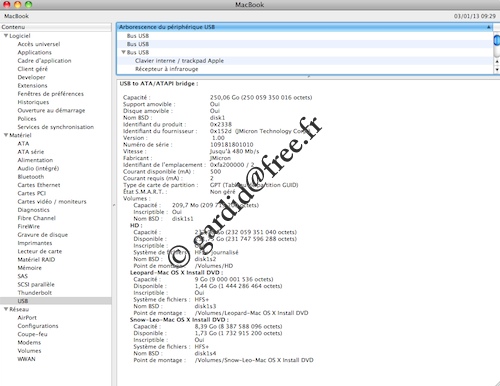Select SAS hardware entry

pos(22,276)
